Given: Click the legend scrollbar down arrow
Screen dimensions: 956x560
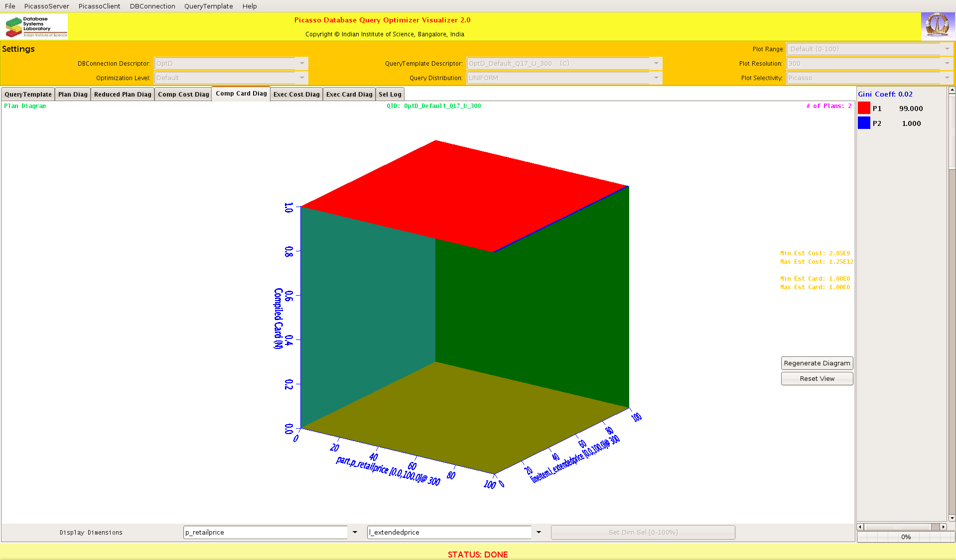Looking at the screenshot, I should (952, 518).
